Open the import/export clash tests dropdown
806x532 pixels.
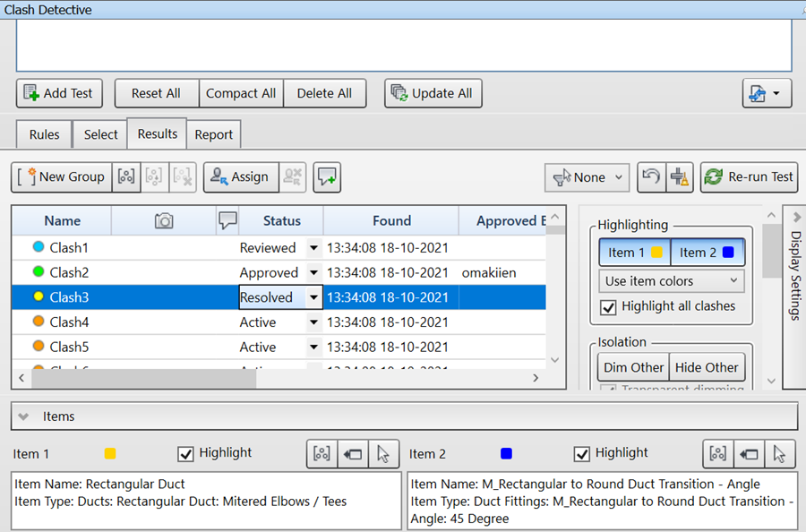(x=767, y=93)
